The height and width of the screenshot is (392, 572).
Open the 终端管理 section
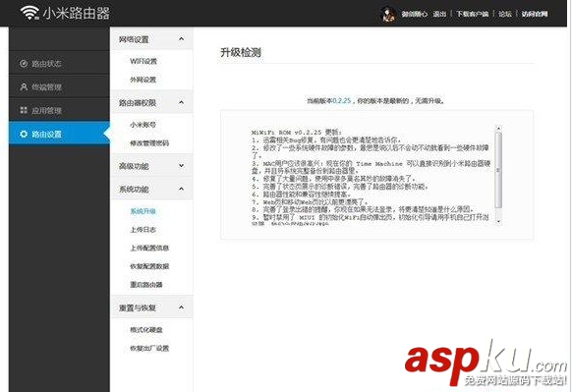click(59, 86)
